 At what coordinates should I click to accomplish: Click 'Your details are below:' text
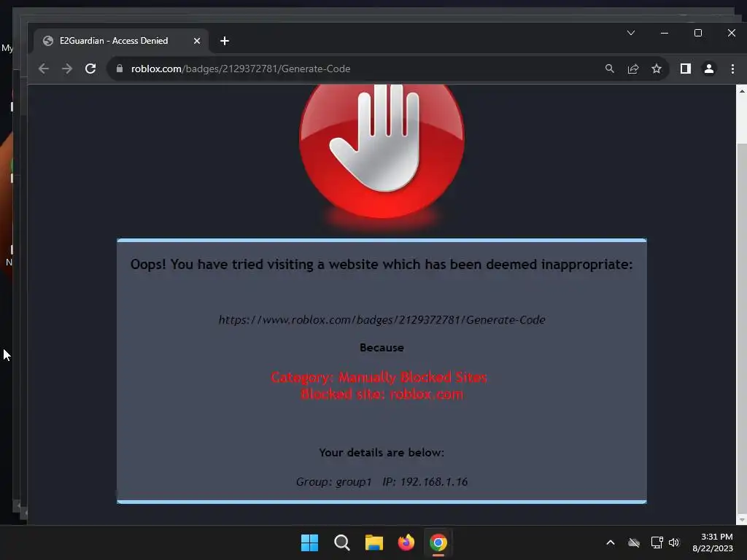pyautogui.click(x=382, y=452)
